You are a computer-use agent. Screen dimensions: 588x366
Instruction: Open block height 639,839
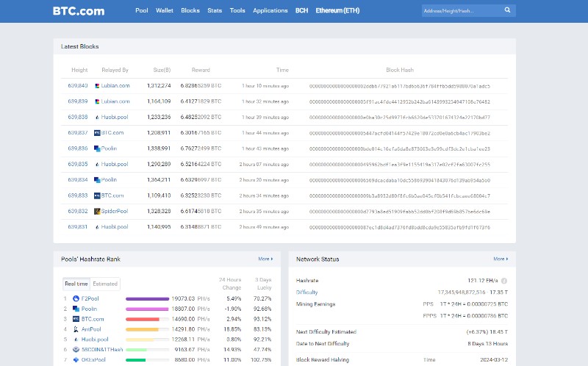tap(78, 101)
